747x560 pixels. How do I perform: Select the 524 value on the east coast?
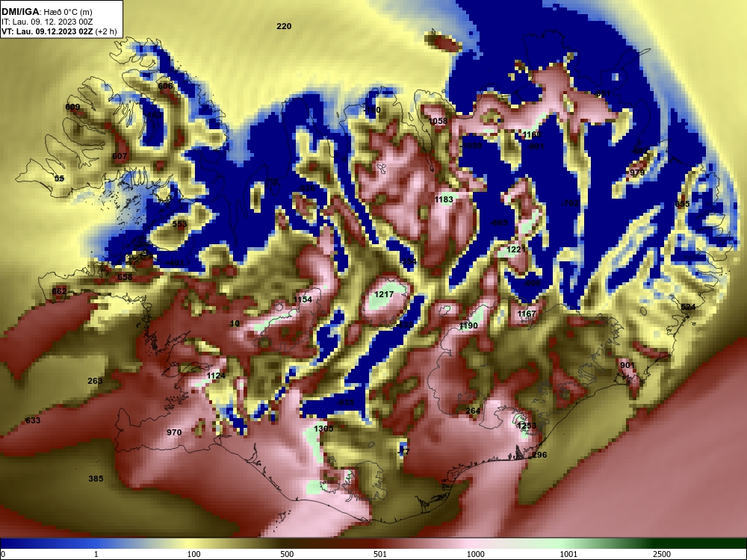pyautogui.click(x=689, y=307)
